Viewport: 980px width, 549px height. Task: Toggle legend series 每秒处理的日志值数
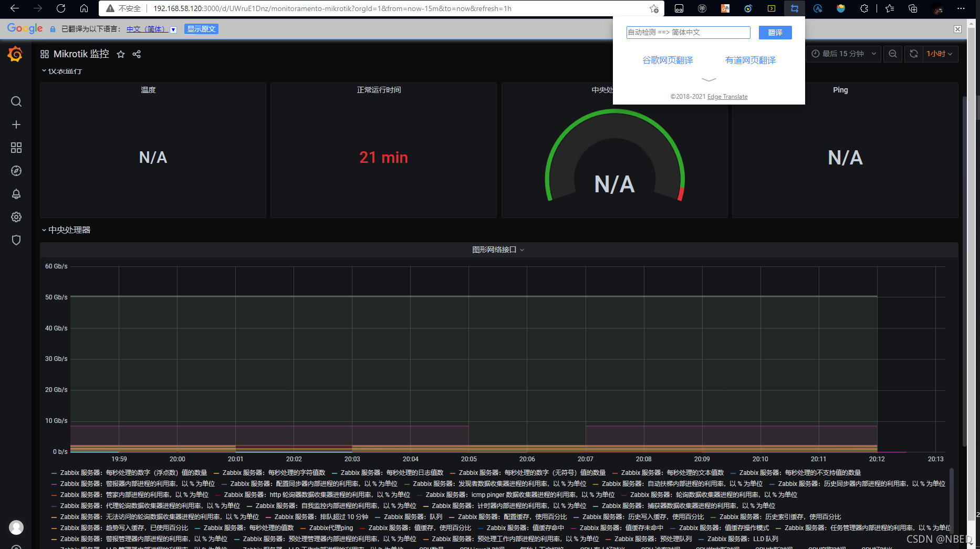388,472
